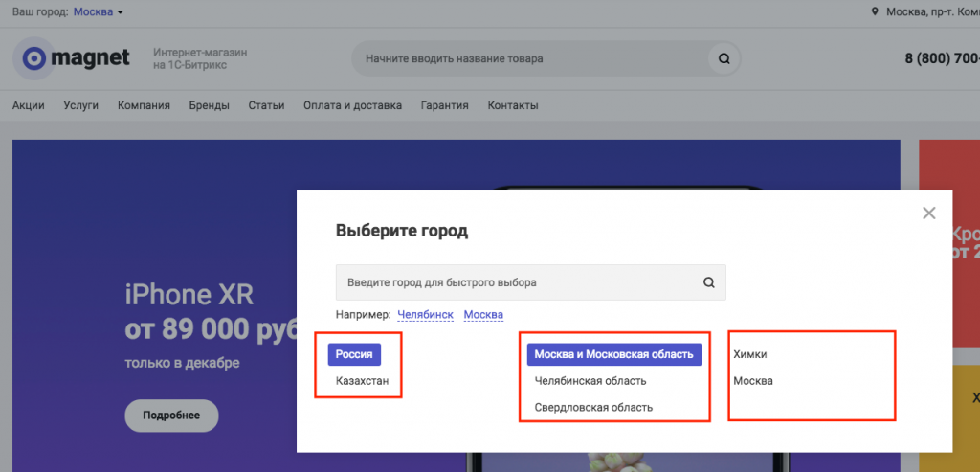The image size is (980, 472).
Task: Open the Контакты menu item
Action: pyautogui.click(x=513, y=105)
